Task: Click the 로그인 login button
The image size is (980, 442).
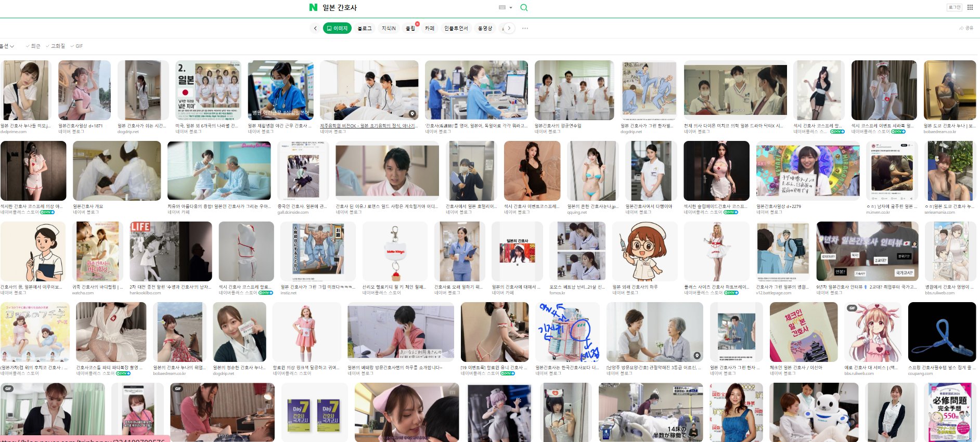Action: tap(955, 7)
